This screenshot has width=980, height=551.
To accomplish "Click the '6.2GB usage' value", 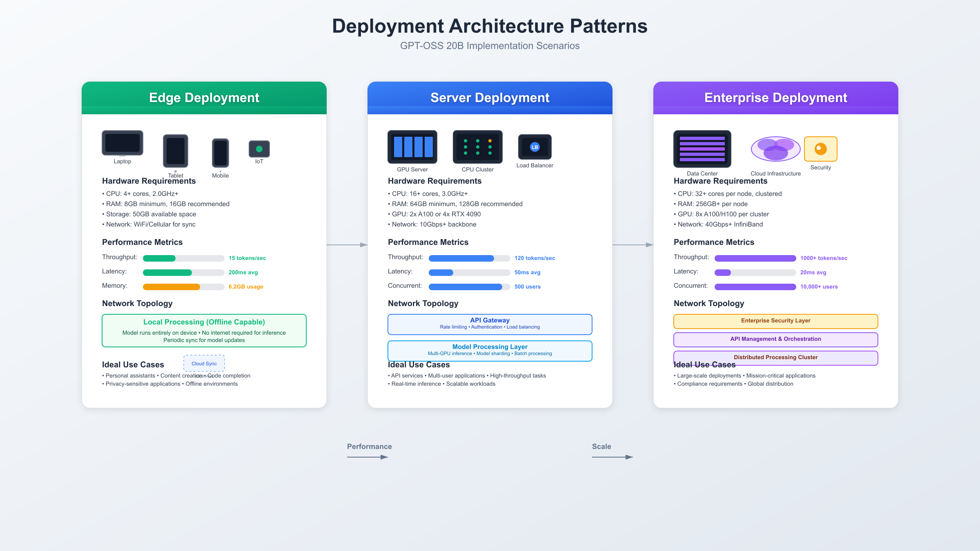I will (x=246, y=287).
